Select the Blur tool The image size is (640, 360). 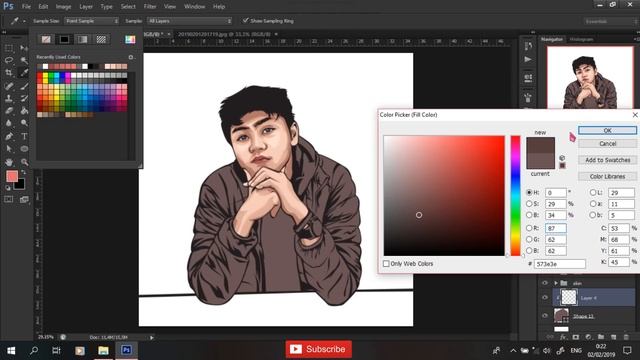click(x=9, y=123)
